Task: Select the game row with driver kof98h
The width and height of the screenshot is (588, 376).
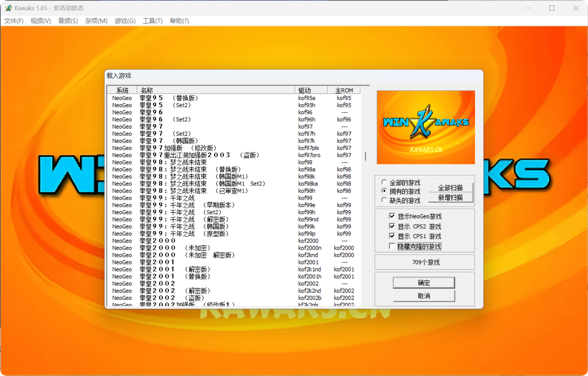Action: point(234,191)
